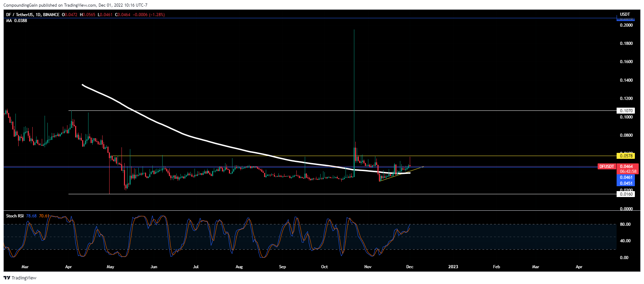The image size is (644, 284).
Task: Click the 0.2000 price axis label
Action: [626, 25]
